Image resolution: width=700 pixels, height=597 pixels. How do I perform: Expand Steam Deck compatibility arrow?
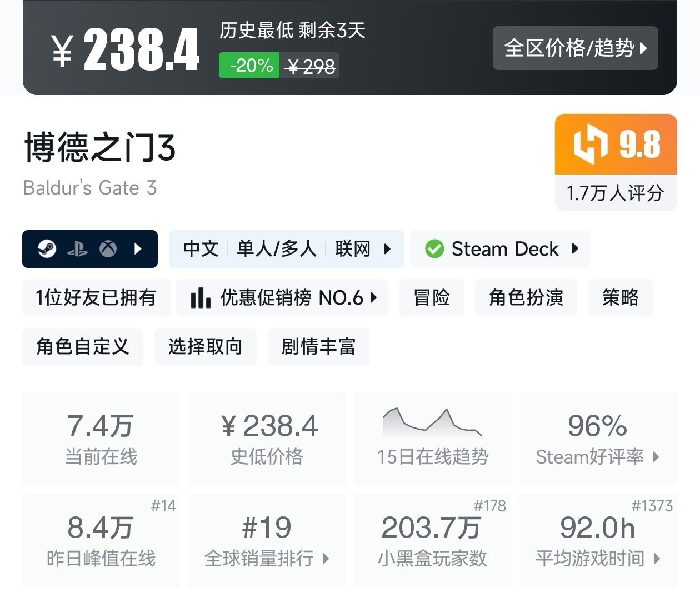[575, 248]
